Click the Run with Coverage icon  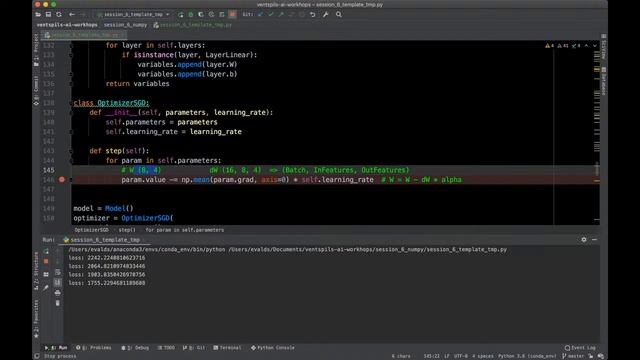pos(201,14)
